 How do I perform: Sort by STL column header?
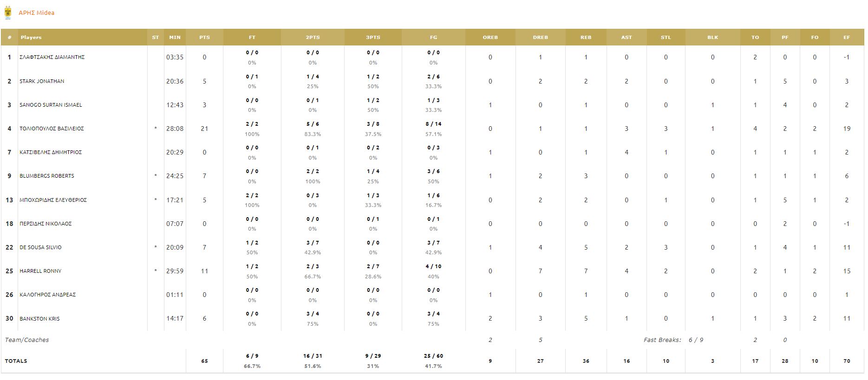pyautogui.click(x=666, y=37)
